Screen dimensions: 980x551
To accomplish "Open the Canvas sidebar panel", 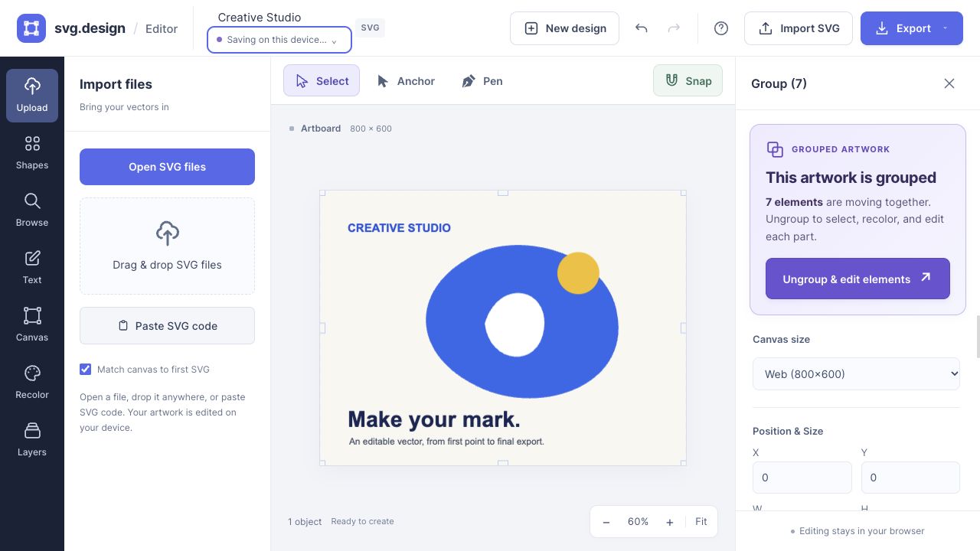I will [x=32, y=325].
